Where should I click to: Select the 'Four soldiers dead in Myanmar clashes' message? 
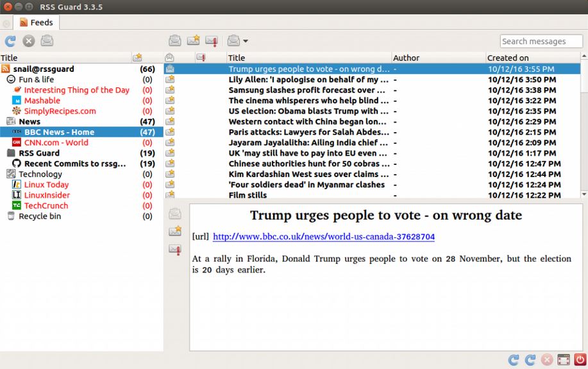point(372,185)
